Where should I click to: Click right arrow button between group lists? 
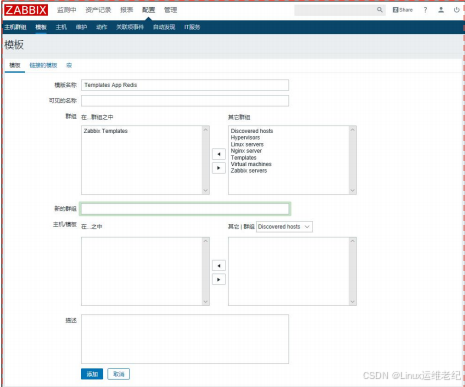(219, 168)
